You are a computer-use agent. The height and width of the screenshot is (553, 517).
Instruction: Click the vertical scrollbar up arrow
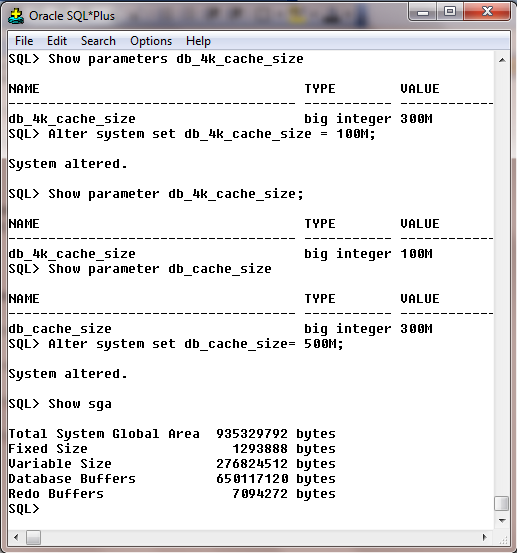click(x=502, y=60)
